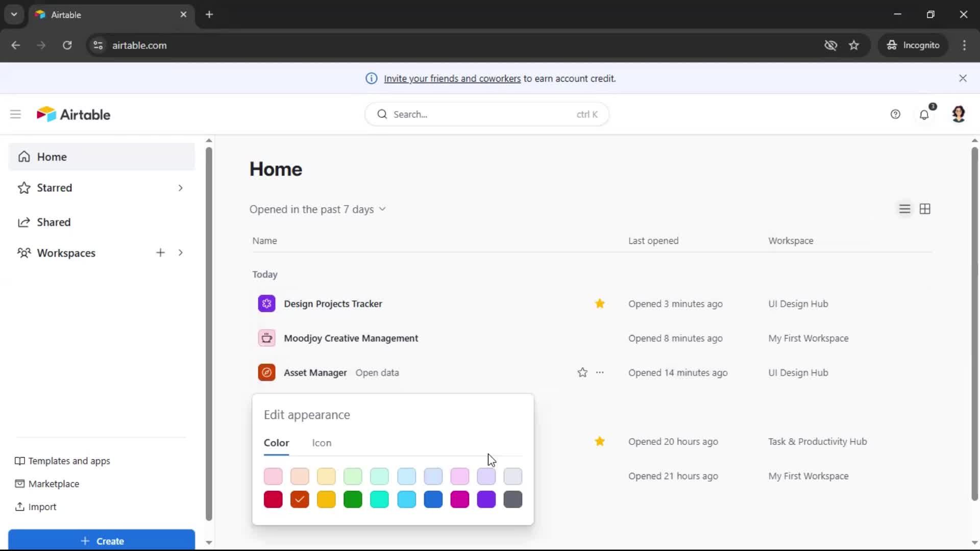Open Marketplace link
Viewport: 980px width, 551px height.
47,484
